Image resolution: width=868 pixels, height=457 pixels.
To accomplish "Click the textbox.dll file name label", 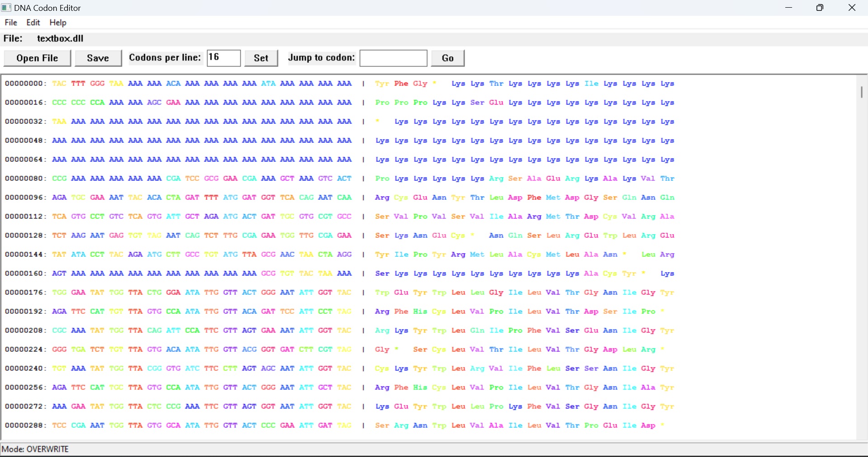I will [60, 38].
